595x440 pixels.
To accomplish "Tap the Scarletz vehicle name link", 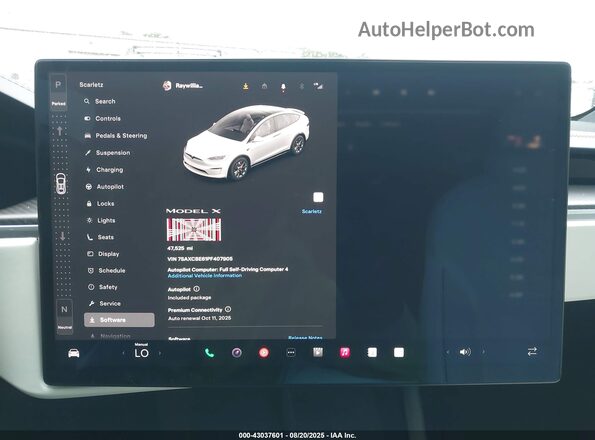I will tap(312, 211).
